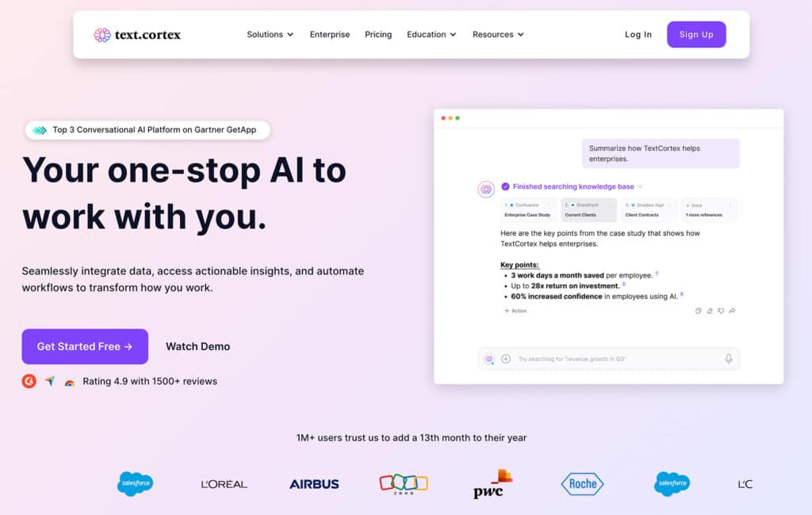Click the rainbow review site icon
812x515 pixels.
[x=70, y=382]
